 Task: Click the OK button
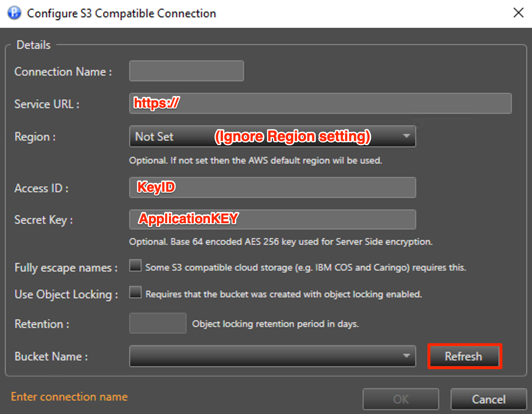(401, 399)
